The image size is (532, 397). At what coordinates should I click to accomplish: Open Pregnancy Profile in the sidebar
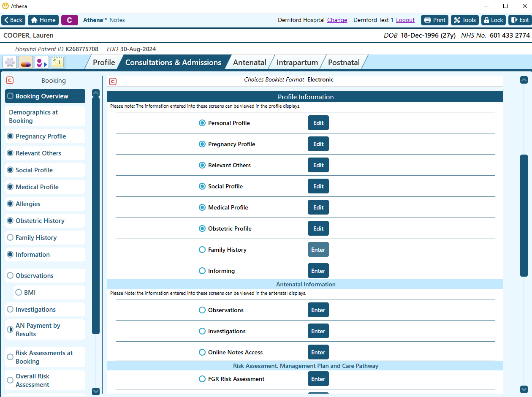[x=45, y=136]
